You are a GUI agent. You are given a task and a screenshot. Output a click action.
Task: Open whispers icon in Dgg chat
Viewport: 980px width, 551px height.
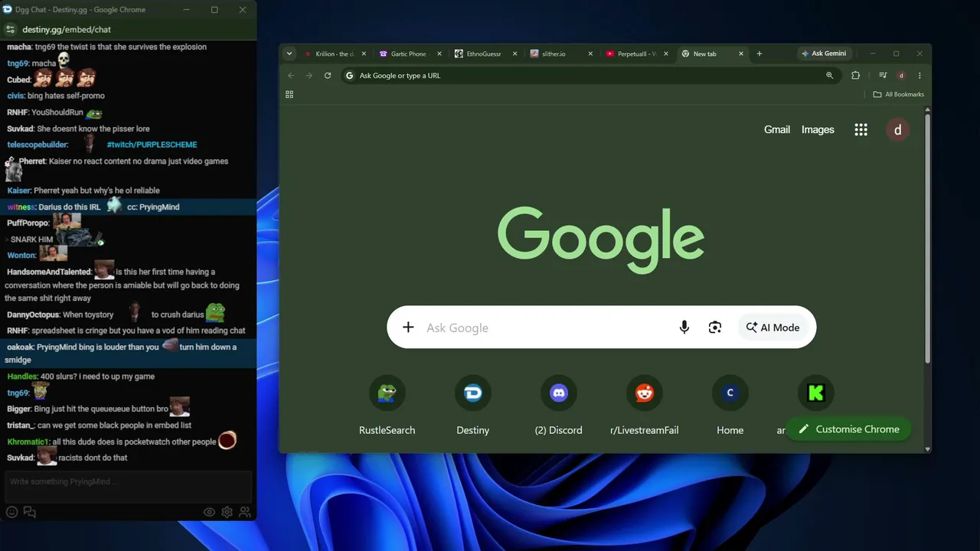click(30, 512)
